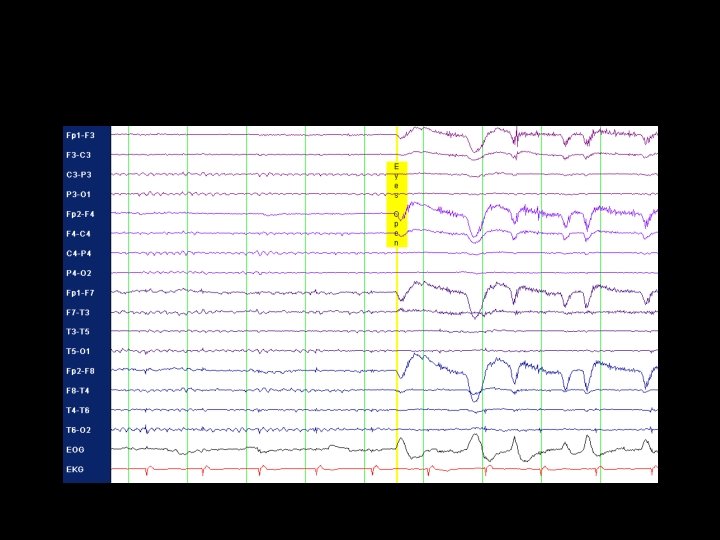Screen dimensions: 720x540
Task: Select the Fp1-F7 channel label
Action: (80, 292)
